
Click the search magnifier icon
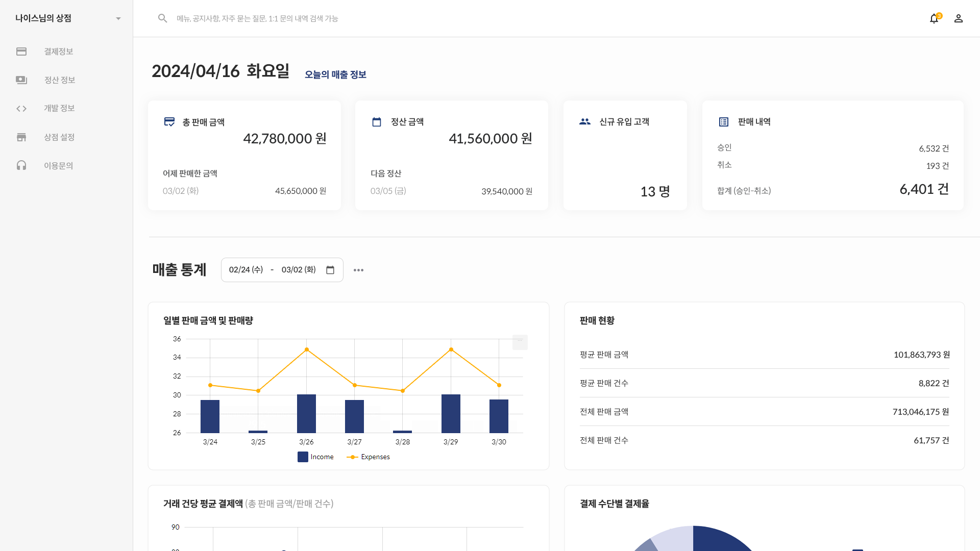pyautogui.click(x=162, y=18)
